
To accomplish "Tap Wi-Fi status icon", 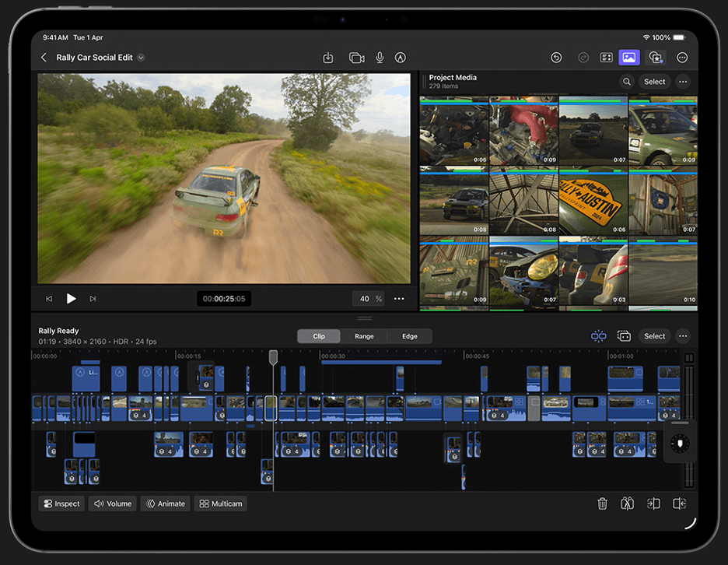I will 646,37.
